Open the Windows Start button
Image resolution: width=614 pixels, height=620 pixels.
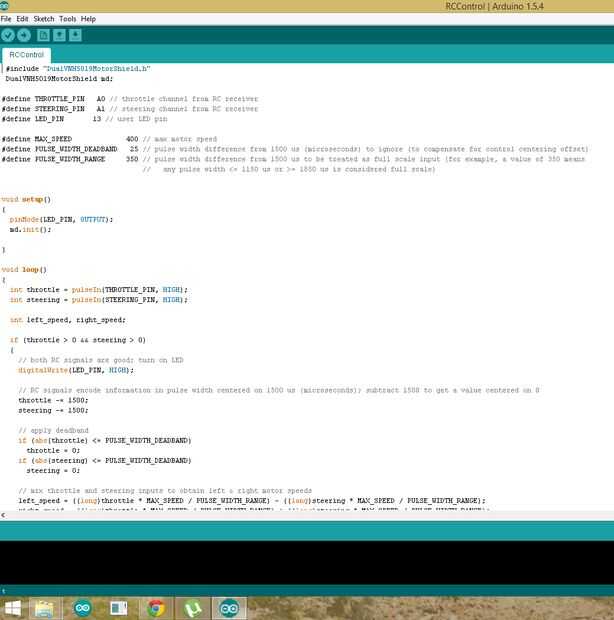point(12,609)
